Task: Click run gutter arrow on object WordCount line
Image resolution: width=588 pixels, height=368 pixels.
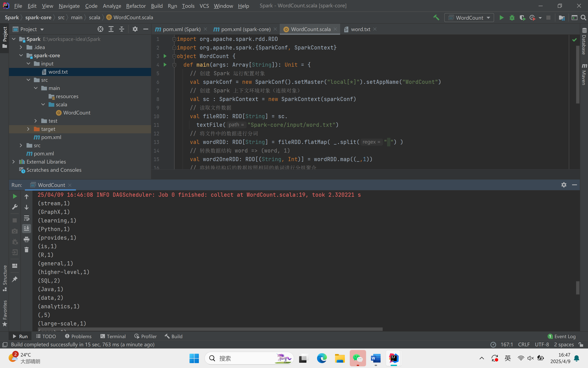Action: coord(165,56)
